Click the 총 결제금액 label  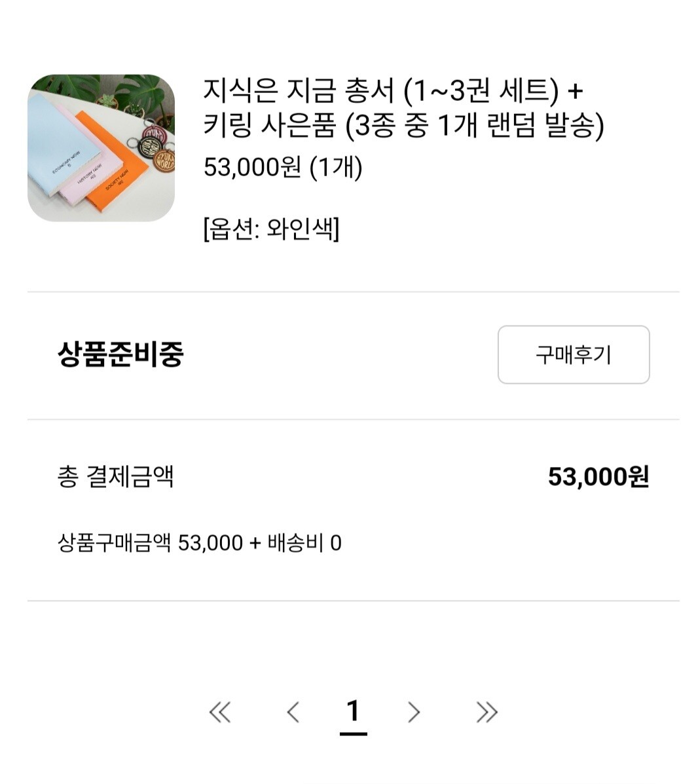(x=115, y=477)
